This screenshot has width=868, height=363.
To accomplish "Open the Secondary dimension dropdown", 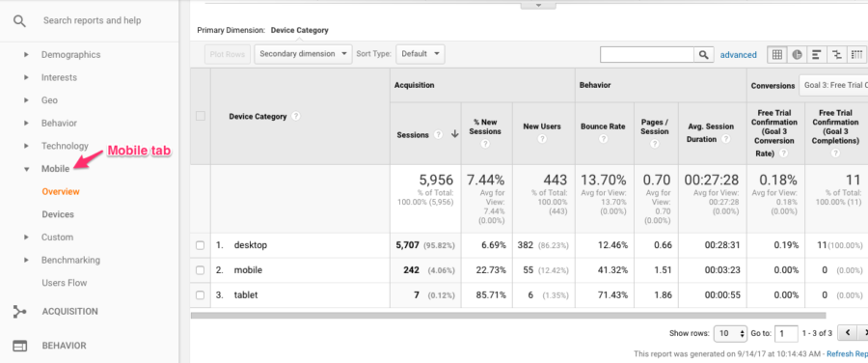I will click(x=304, y=54).
